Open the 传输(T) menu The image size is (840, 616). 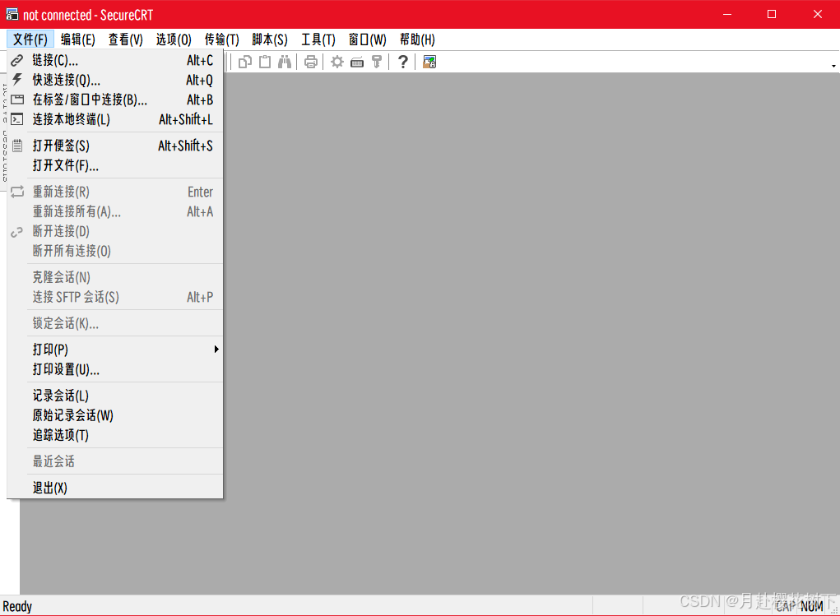(222, 39)
